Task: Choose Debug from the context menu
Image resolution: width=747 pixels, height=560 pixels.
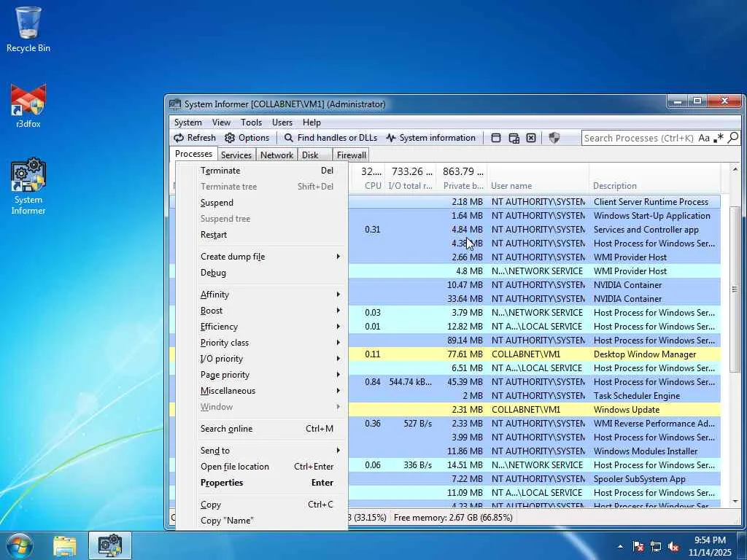Action: (x=262, y=273)
